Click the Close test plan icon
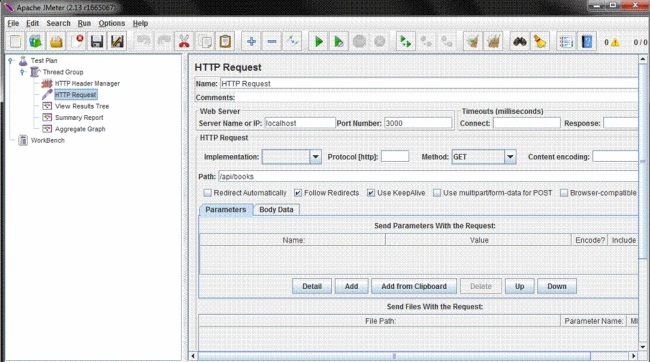Image resolution: width=650 pixels, height=362 pixels. 77,41
